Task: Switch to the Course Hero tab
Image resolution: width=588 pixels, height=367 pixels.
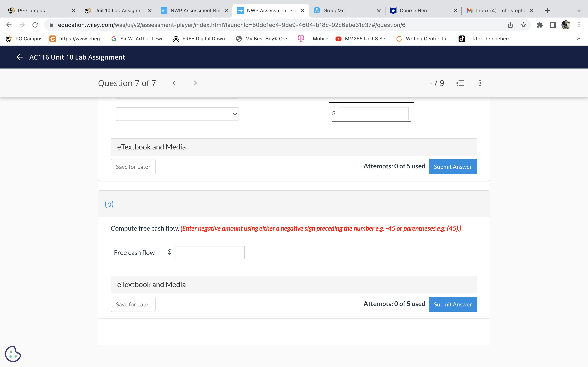Action: 414,10
